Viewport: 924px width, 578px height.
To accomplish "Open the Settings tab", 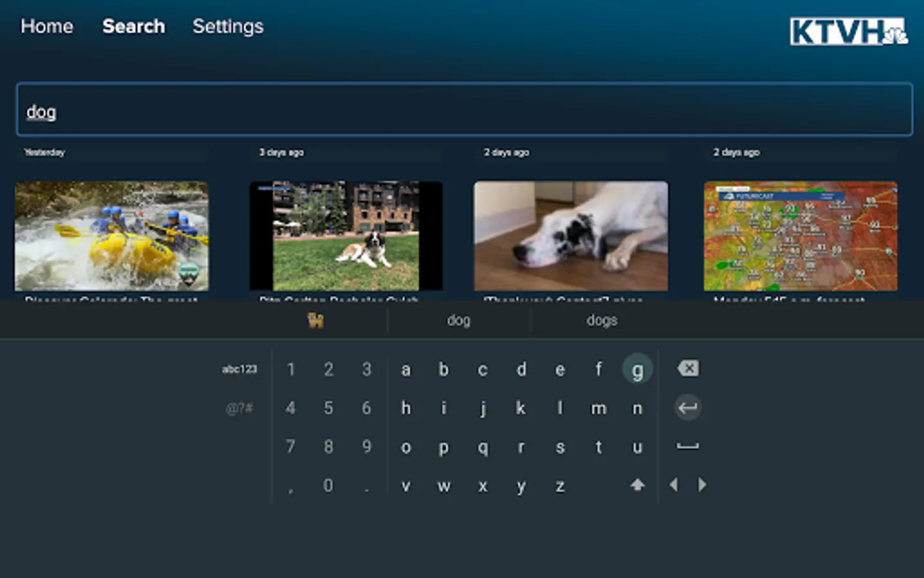I will click(228, 26).
